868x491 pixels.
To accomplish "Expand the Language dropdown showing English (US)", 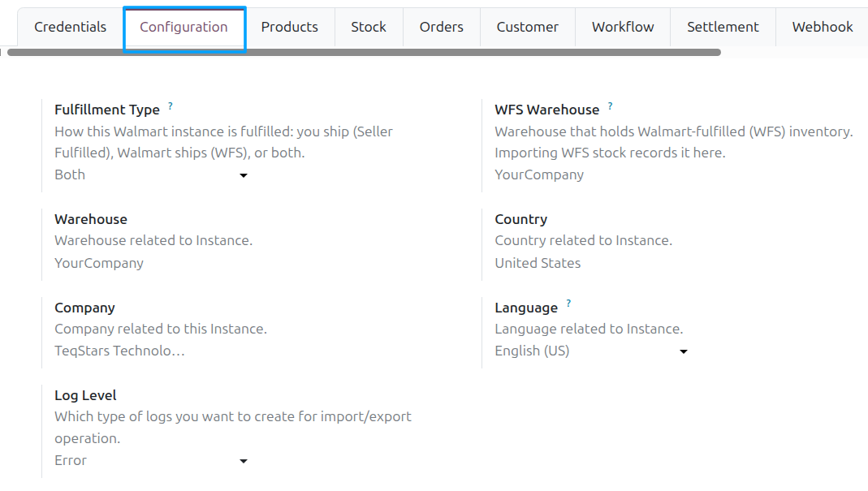I will 591,351.
